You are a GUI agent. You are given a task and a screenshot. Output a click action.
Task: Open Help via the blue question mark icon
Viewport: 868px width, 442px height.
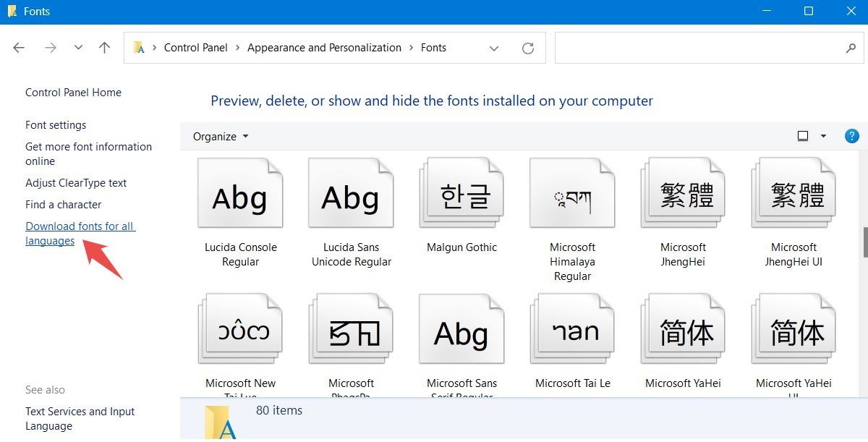click(851, 136)
